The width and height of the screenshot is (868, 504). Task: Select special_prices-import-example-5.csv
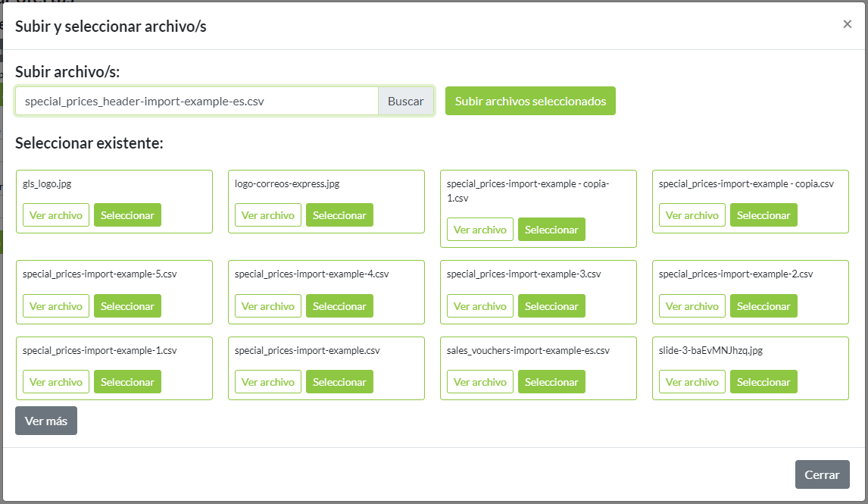point(127,306)
